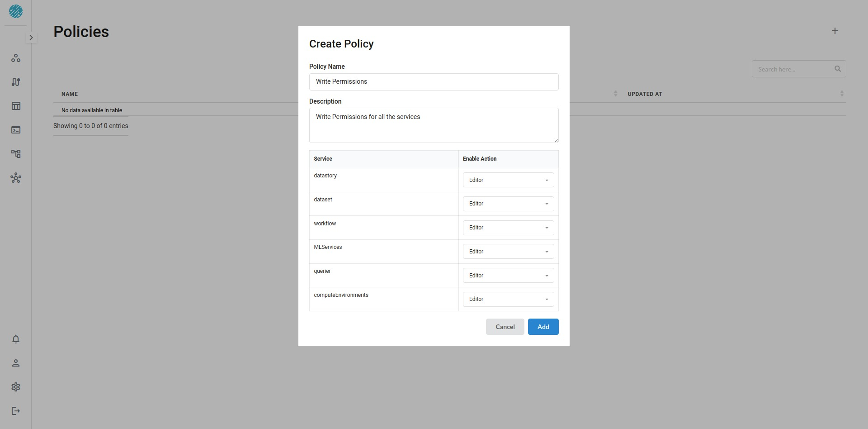Open the hierarchy tree icon in sidebar
This screenshot has height=429, width=868.
(x=16, y=154)
